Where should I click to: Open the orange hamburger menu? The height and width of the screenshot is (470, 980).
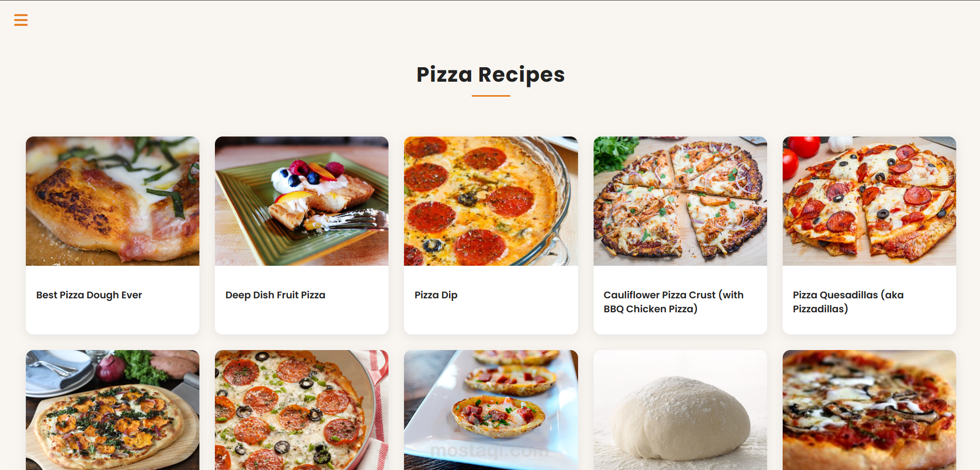point(21,20)
